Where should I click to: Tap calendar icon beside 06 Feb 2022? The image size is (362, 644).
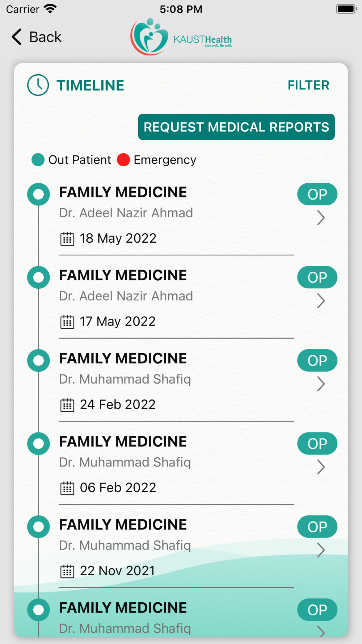click(67, 488)
